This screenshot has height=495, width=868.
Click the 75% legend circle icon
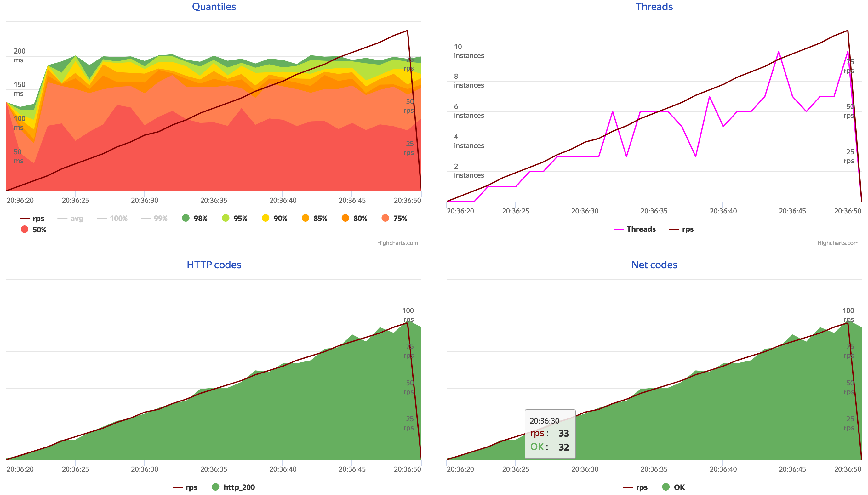[385, 218]
